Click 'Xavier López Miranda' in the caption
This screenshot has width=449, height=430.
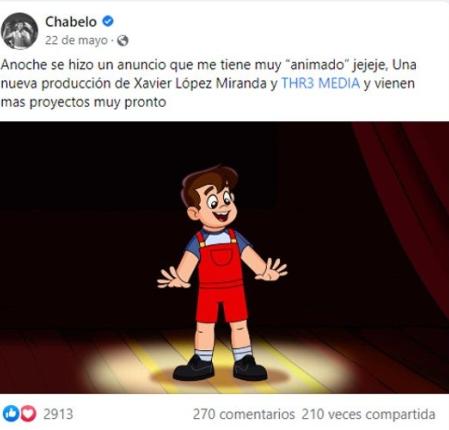point(200,83)
